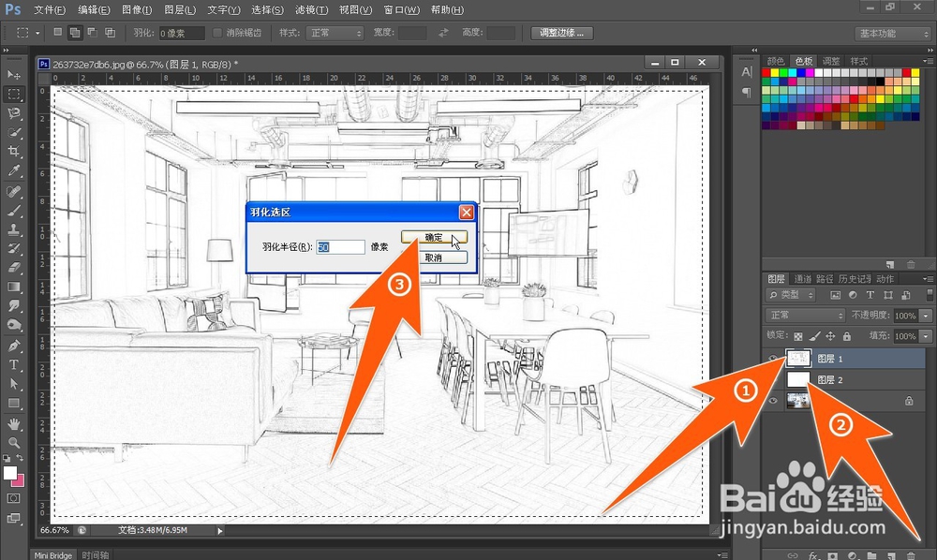The height and width of the screenshot is (560, 937).
Task: Choose Subtract from selection mode
Action: (93, 33)
